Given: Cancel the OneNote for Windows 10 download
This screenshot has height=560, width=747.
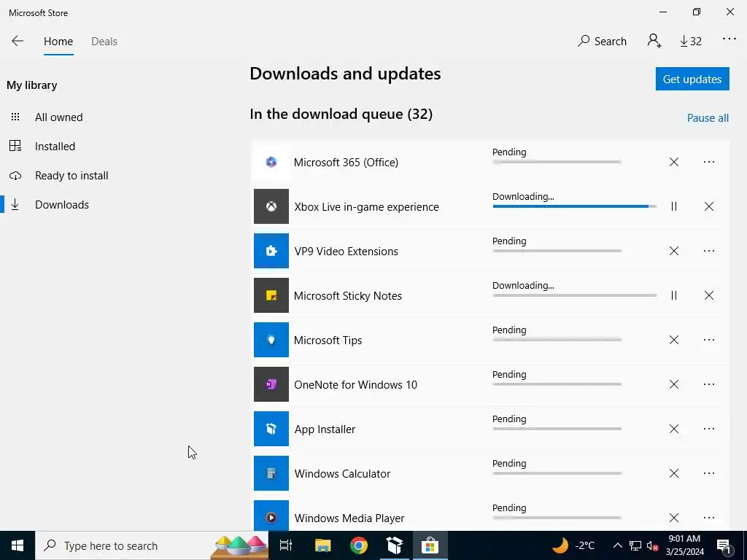Looking at the screenshot, I should (x=673, y=384).
